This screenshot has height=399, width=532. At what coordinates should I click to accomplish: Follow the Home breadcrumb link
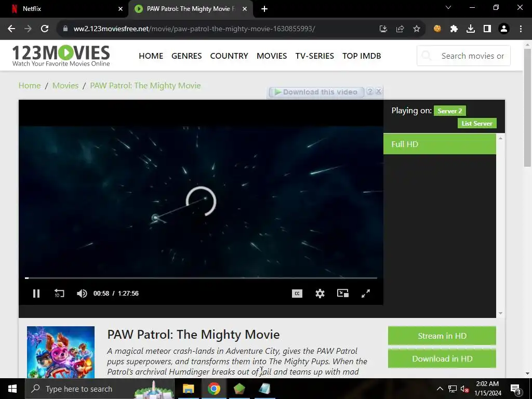(30, 86)
